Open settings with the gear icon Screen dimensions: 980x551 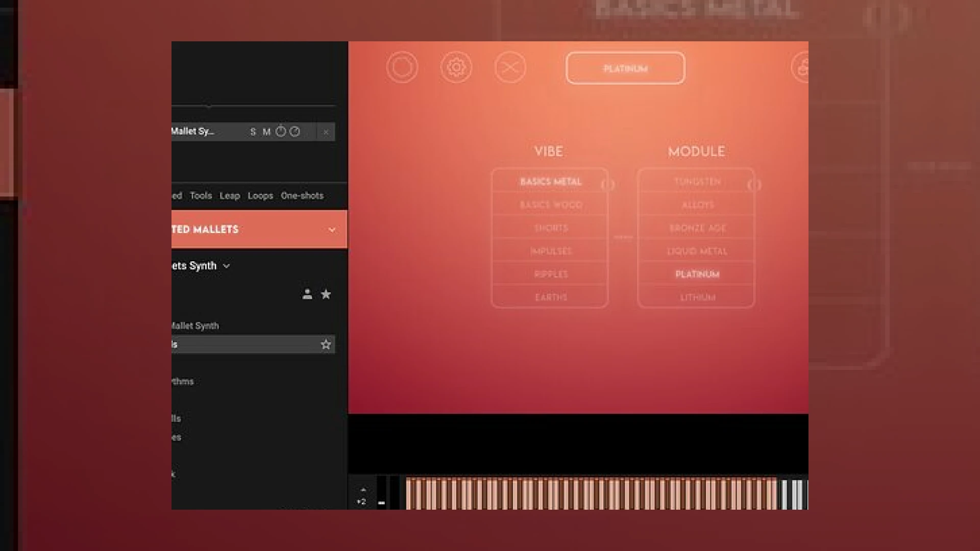click(456, 67)
